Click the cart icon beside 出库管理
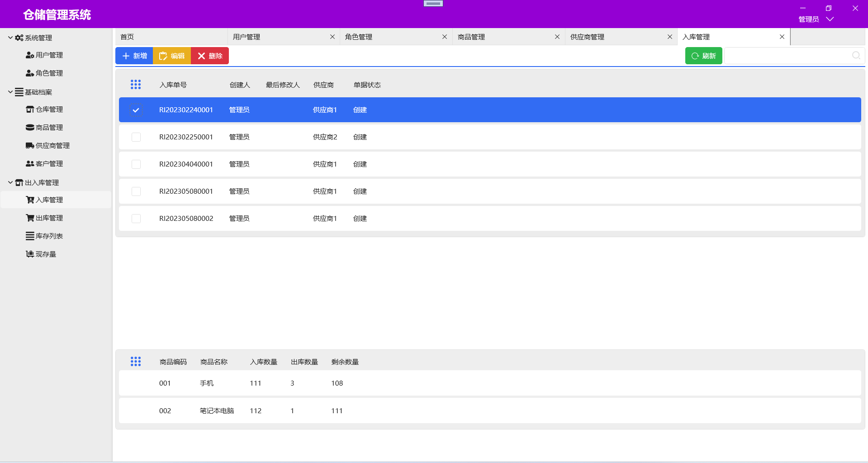 [x=30, y=218]
